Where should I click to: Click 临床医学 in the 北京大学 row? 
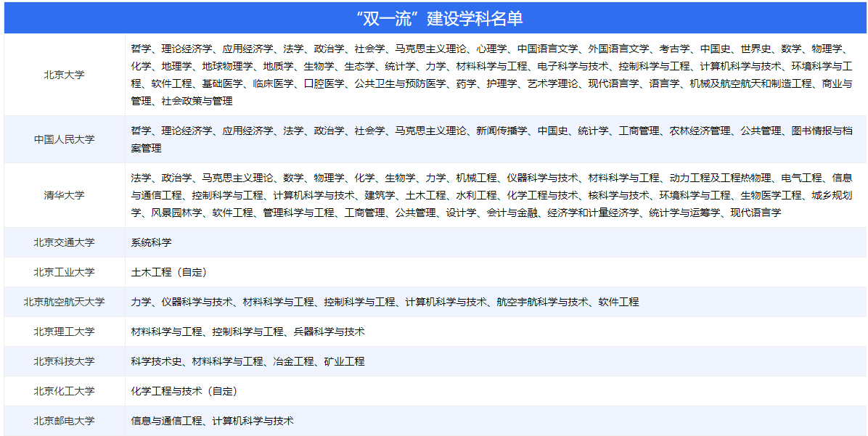pos(274,84)
